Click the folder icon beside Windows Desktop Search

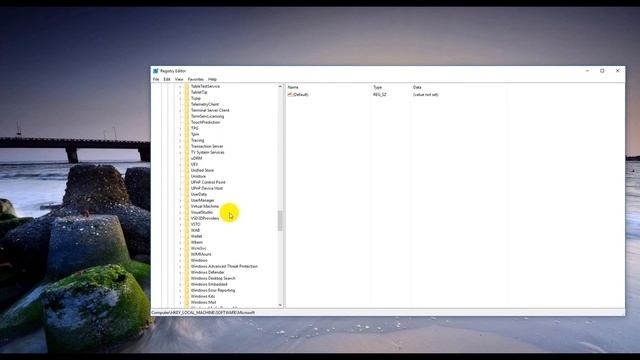[x=187, y=278]
